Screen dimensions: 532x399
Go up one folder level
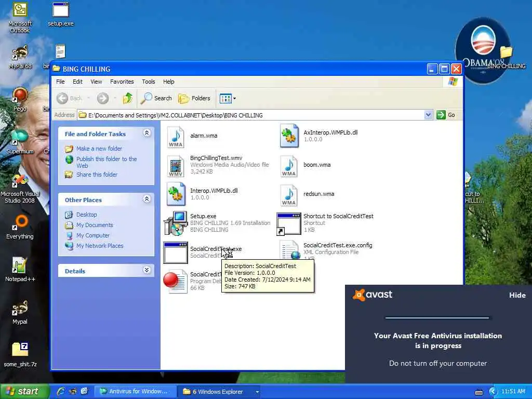pos(128,98)
